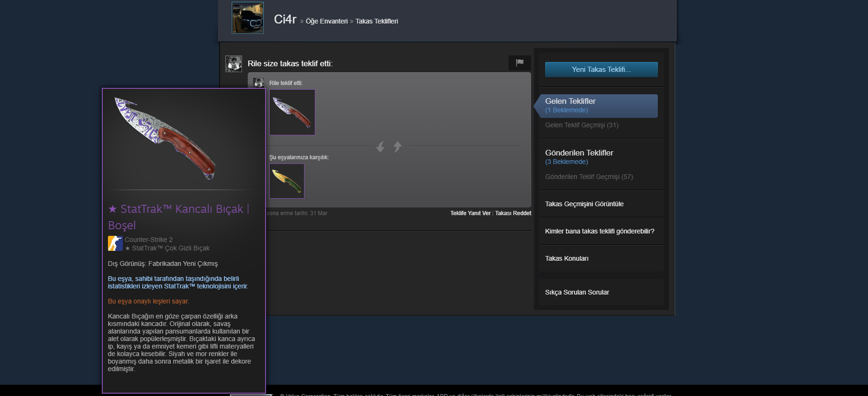Click the Dış Görünüş: Fabrikadan Yeni Çıkmış text
Viewport: 868px width, 396px height.
click(x=163, y=264)
